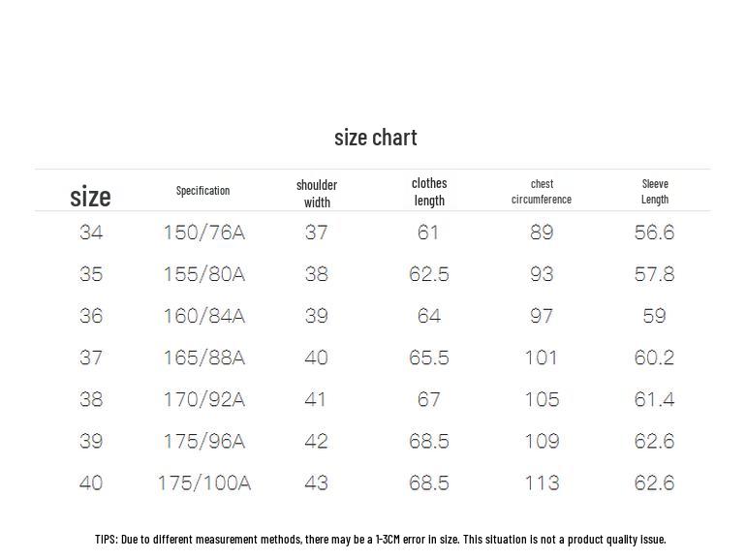Click the sleeve length value 56.6
The width and height of the screenshot is (746, 560).
click(654, 233)
